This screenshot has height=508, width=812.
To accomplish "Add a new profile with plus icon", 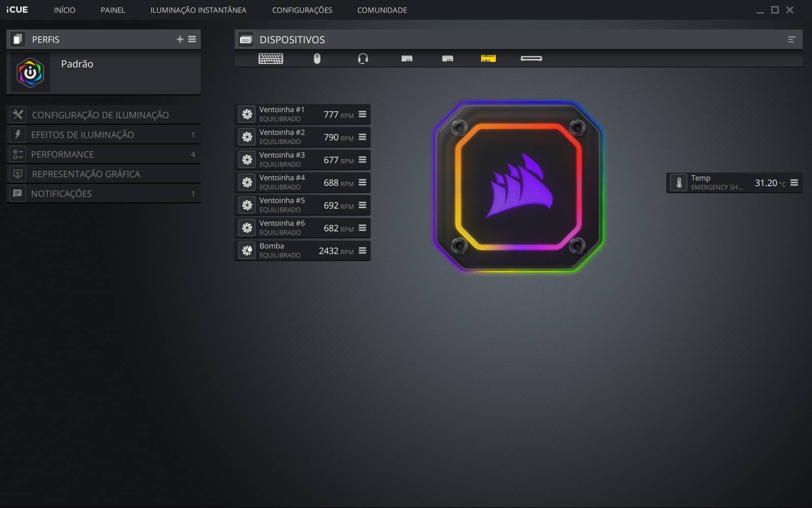I will (180, 39).
